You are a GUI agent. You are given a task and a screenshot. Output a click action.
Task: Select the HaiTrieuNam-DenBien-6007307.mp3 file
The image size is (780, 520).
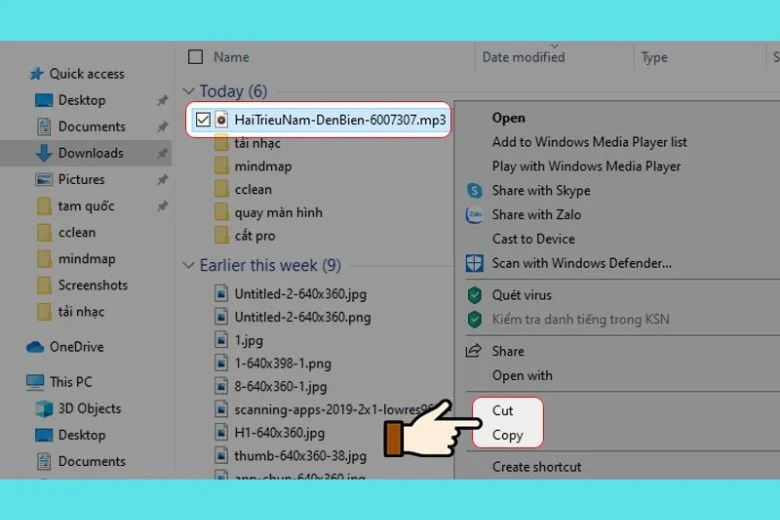pos(340,120)
